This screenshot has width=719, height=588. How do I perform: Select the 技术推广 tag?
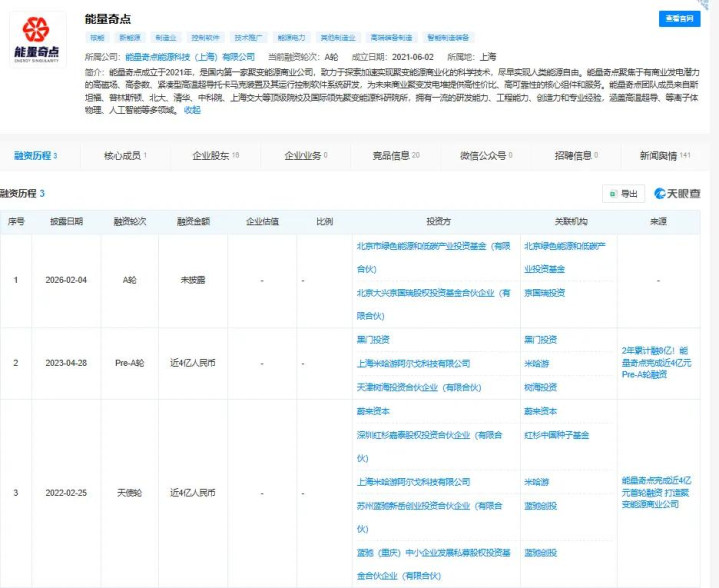248,38
